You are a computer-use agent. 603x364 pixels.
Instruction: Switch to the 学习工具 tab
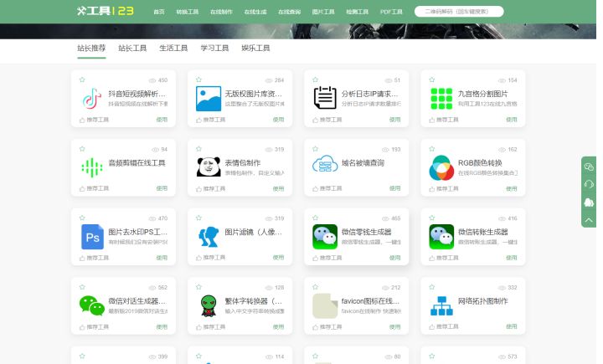coord(214,48)
